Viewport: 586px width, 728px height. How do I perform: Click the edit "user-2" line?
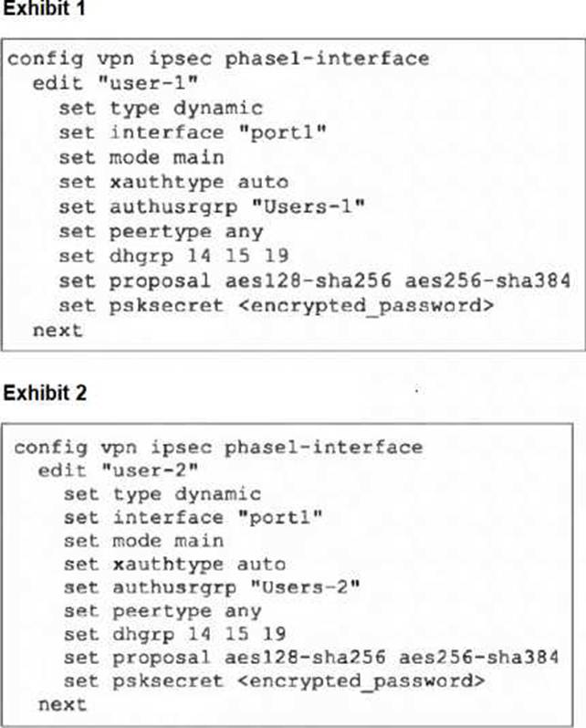pos(119,470)
